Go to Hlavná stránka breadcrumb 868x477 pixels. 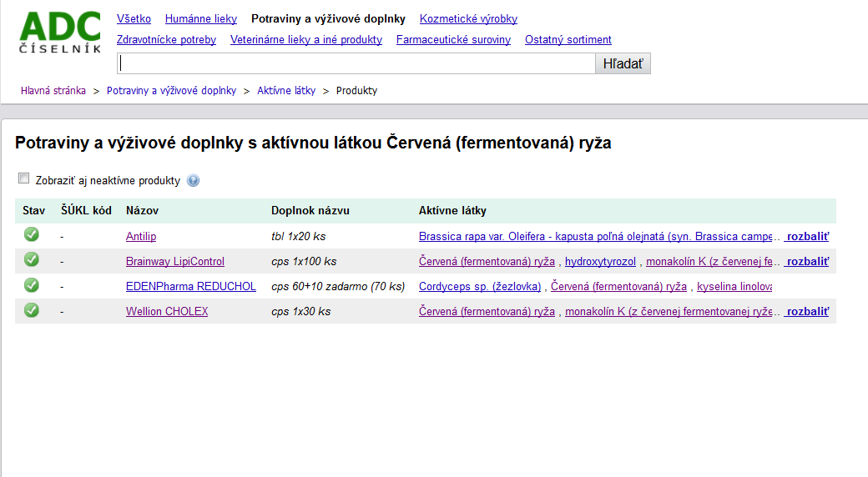53,91
